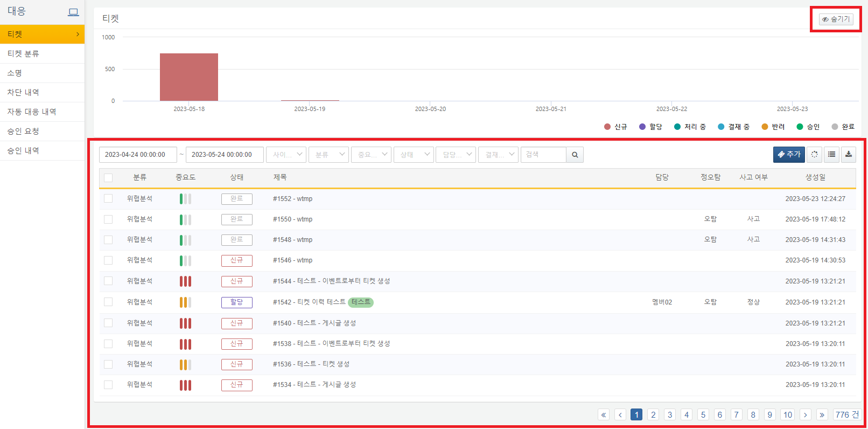The width and height of the screenshot is (868, 429).
Task: Sort by 생성일 column header
Action: [815, 177]
